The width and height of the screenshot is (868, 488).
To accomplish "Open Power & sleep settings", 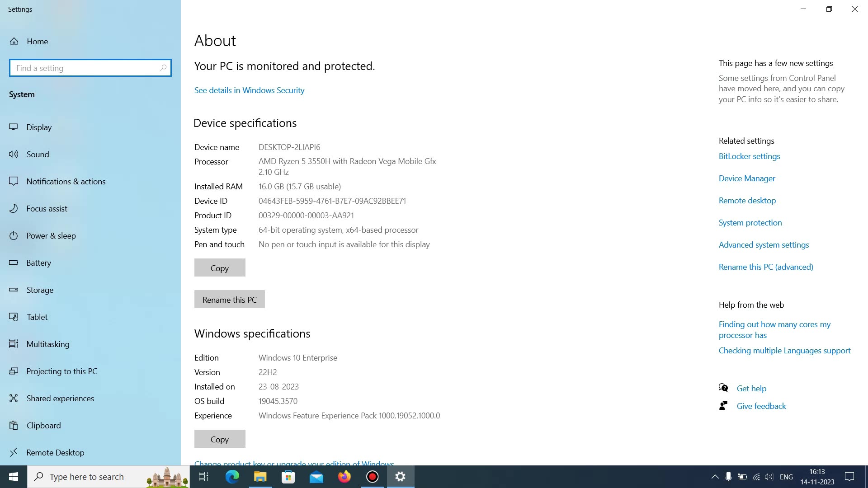I will tap(51, 235).
